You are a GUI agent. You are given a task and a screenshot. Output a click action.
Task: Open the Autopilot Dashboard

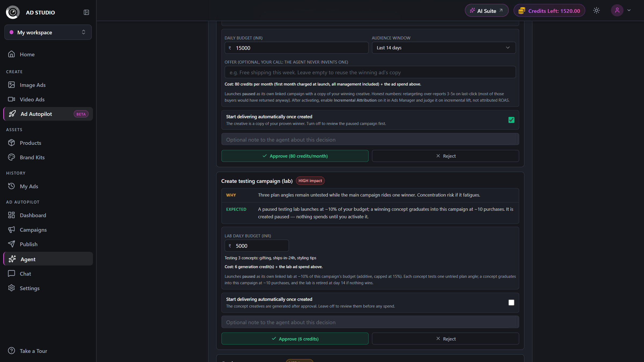[x=48, y=215]
